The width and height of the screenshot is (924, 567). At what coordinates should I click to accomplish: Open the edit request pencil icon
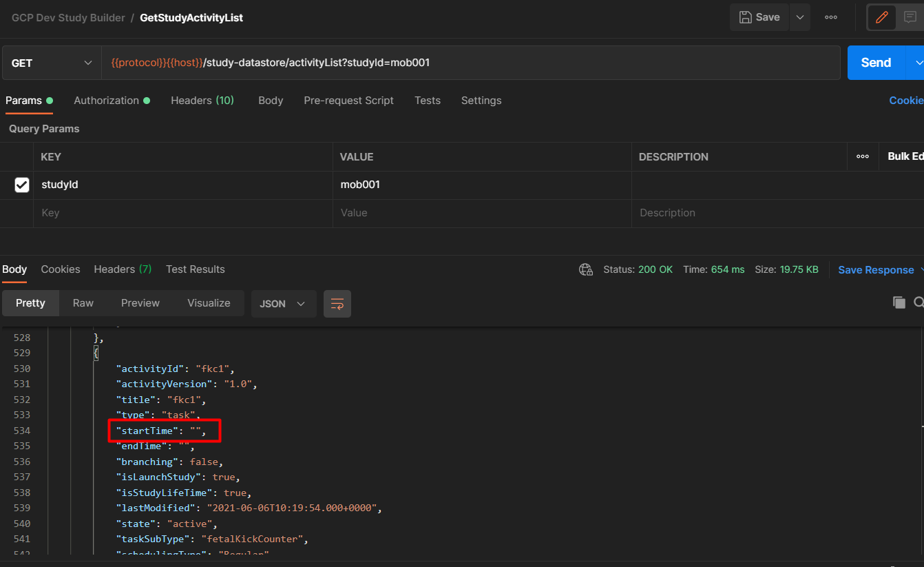tap(882, 17)
